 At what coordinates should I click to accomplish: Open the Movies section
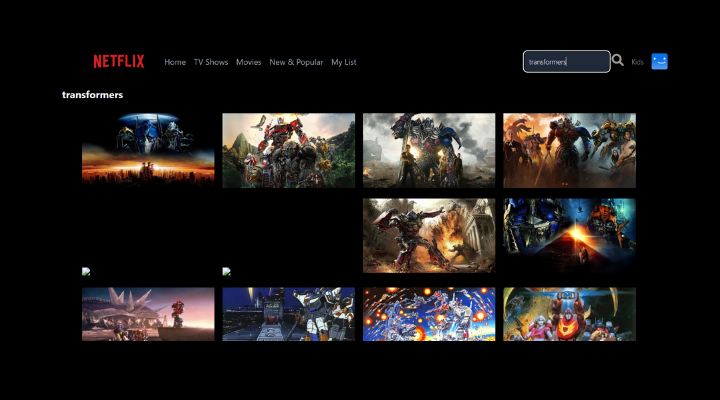click(x=248, y=62)
